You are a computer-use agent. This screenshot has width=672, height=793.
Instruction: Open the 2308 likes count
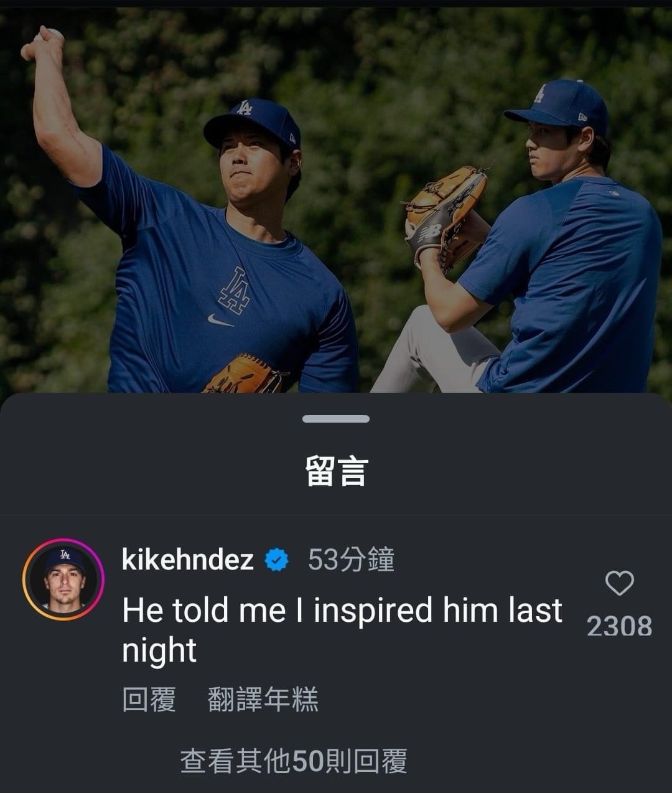619,626
